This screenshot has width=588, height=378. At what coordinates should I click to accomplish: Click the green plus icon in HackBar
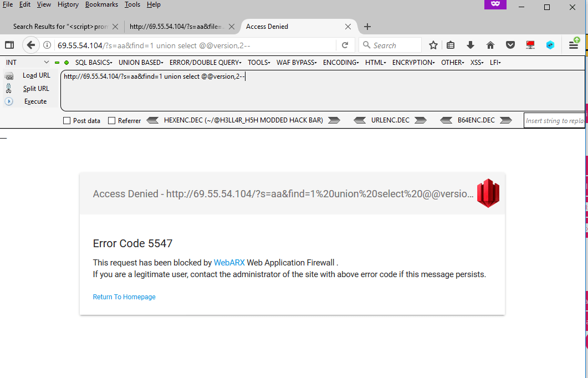67,63
